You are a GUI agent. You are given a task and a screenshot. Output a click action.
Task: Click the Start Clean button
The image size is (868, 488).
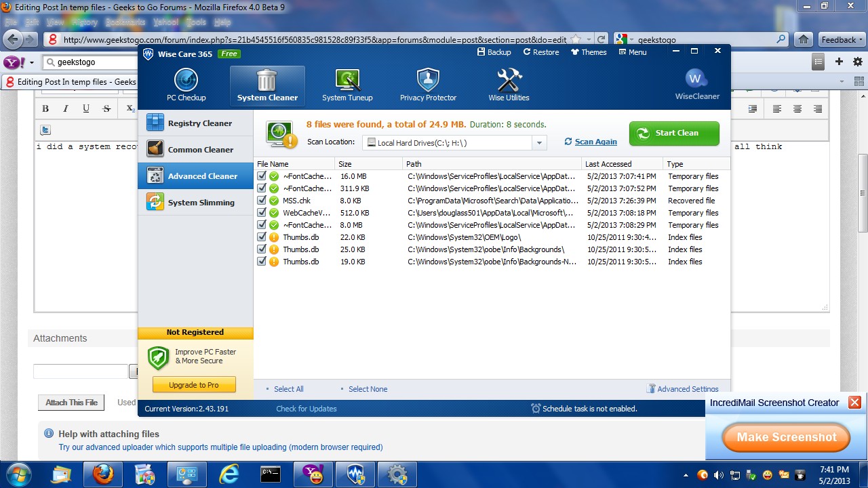point(674,134)
